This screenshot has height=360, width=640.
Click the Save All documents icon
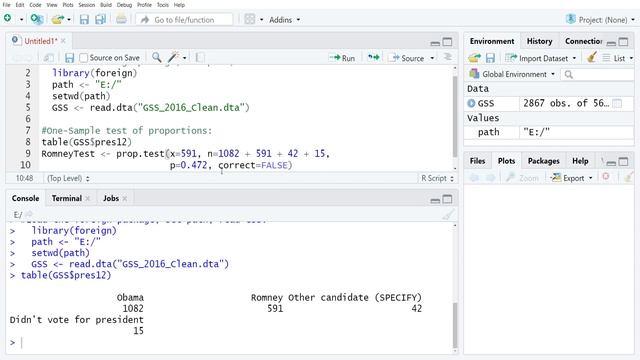tap(100, 19)
